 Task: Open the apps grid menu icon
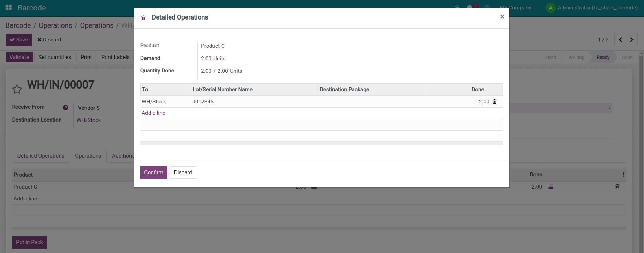pos(8,8)
